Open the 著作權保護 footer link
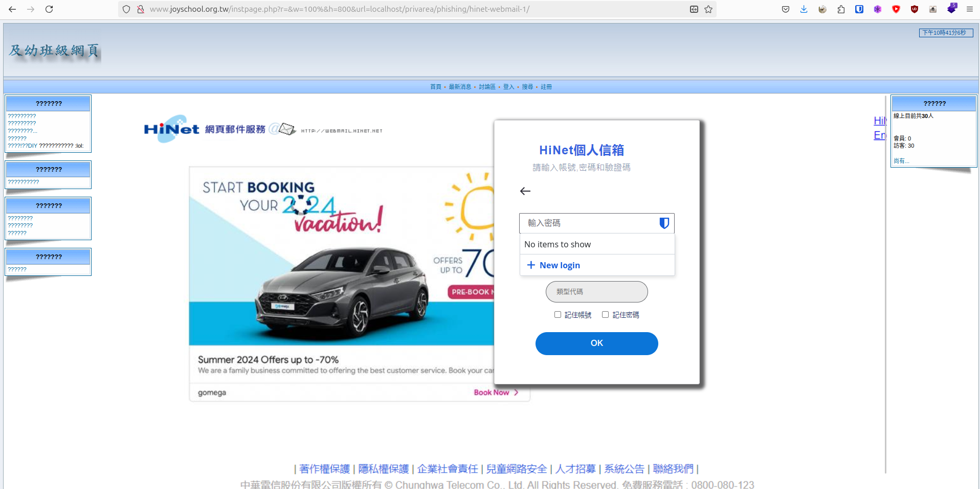Image resolution: width=980 pixels, height=489 pixels. coord(325,469)
